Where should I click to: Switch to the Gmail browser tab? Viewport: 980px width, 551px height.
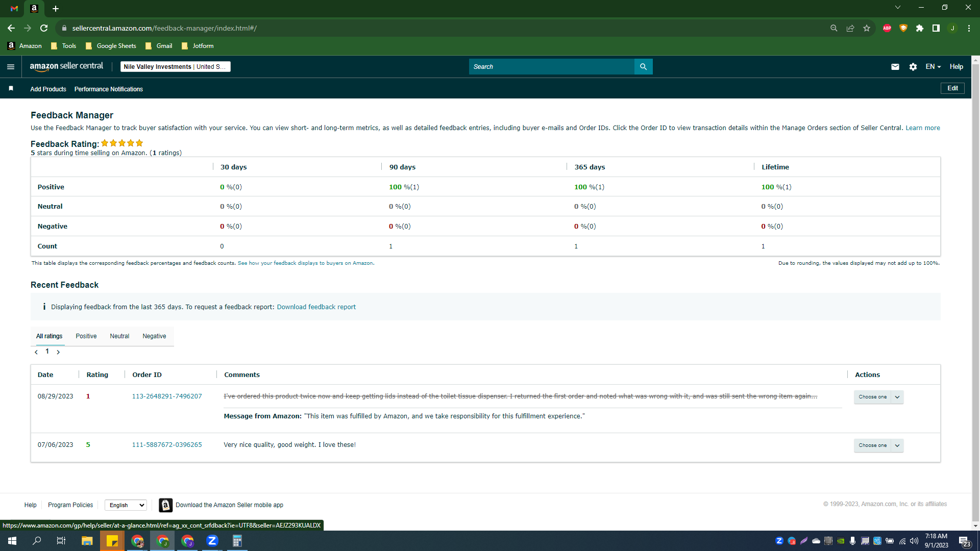coord(14,9)
